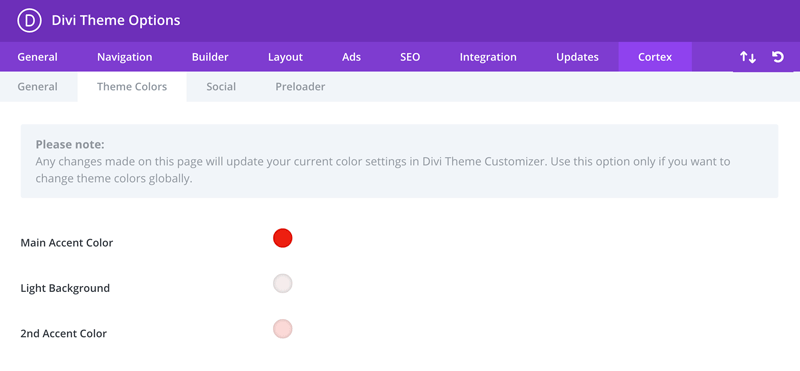Screen dimensions: 800x371
Task: Click the reset undo arrow icon
Action: point(778,57)
